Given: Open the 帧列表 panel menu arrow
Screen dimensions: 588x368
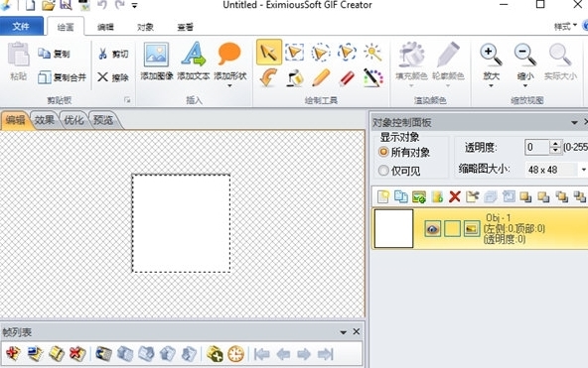Looking at the screenshot, I should [343, 332].
